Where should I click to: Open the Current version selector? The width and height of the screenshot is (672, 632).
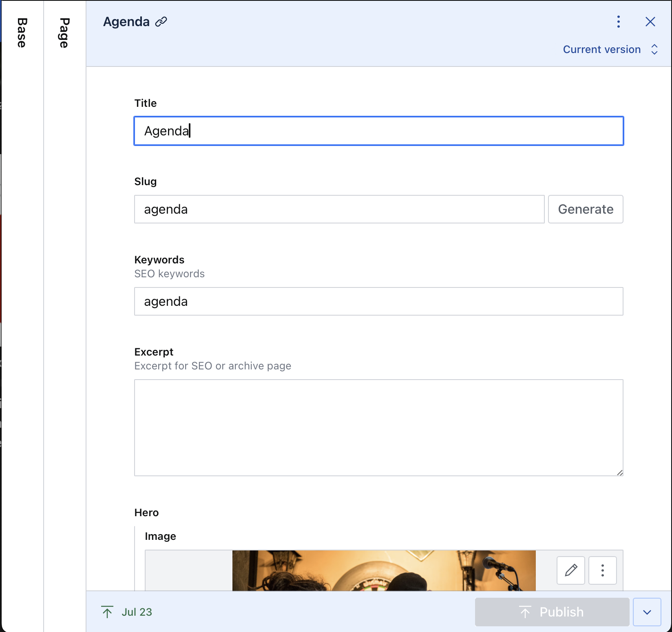pyautogui.click(x=610, y=49)
